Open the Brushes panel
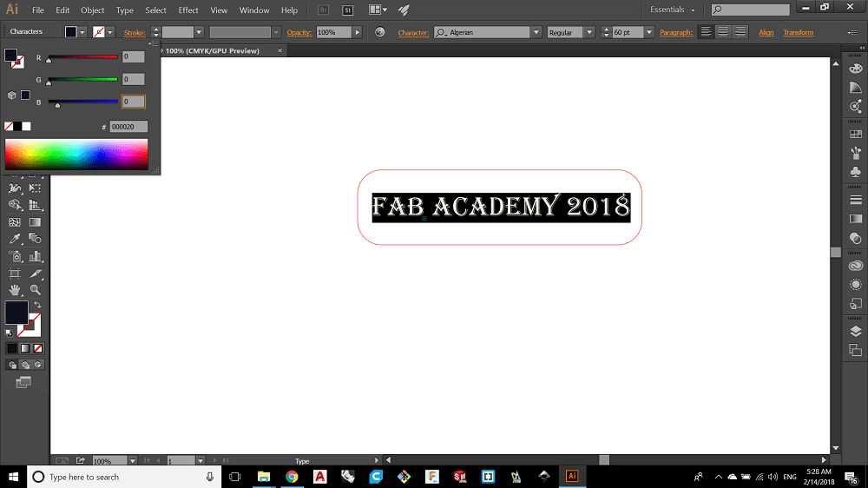Image resolution: width=868 pixels, height=488 pixels. (x=855, y=153)
